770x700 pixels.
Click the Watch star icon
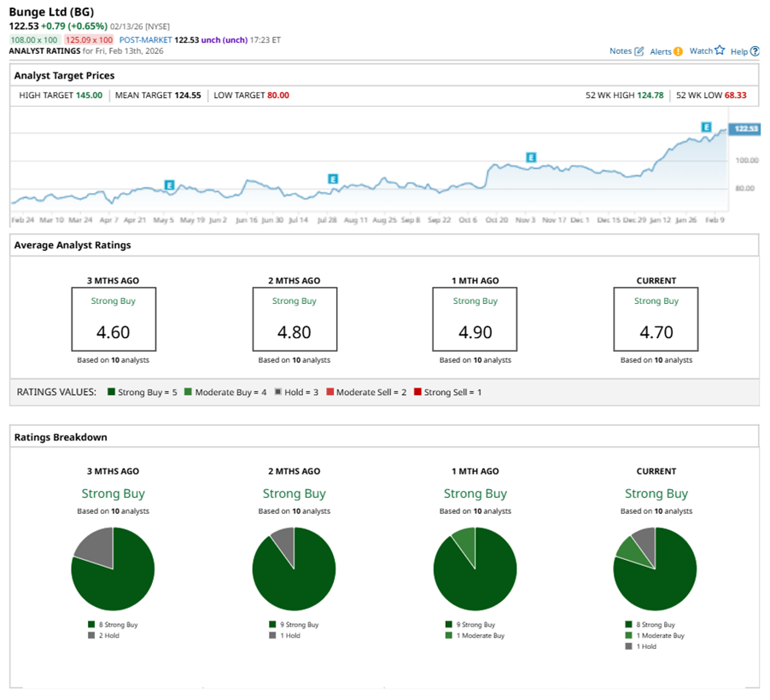(720, 50)
